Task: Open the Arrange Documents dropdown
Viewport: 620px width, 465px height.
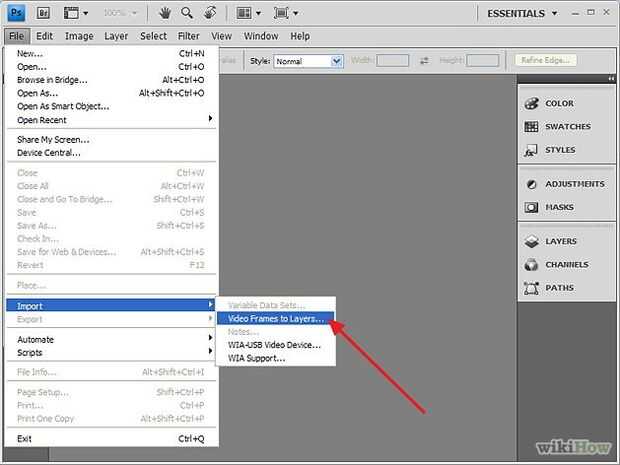Action: point(248,13)
